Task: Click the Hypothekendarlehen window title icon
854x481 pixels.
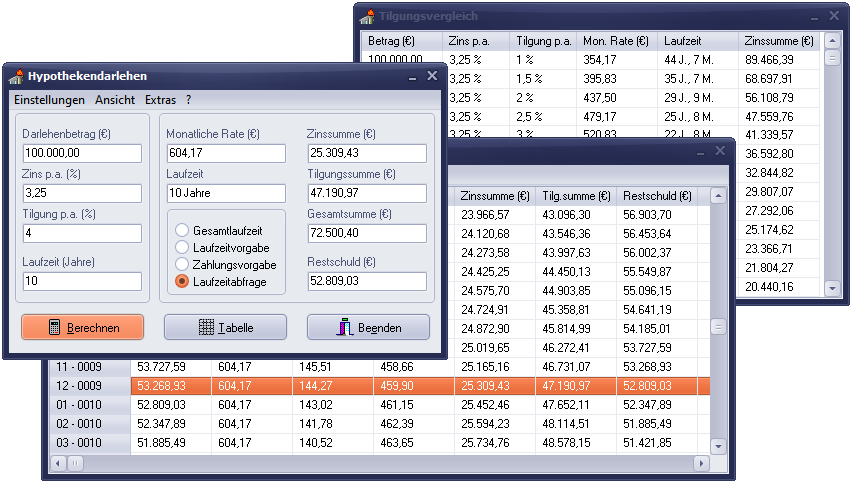Action: [16, 76]
